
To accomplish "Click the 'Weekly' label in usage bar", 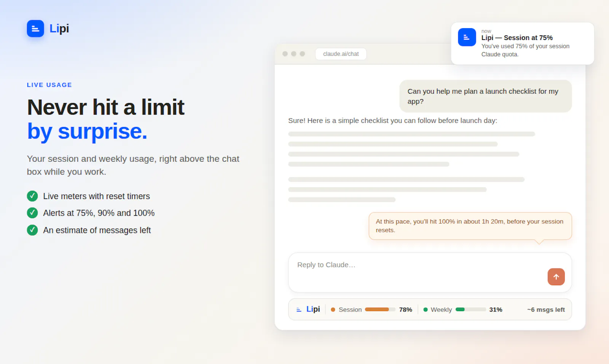I will (441, 310).
